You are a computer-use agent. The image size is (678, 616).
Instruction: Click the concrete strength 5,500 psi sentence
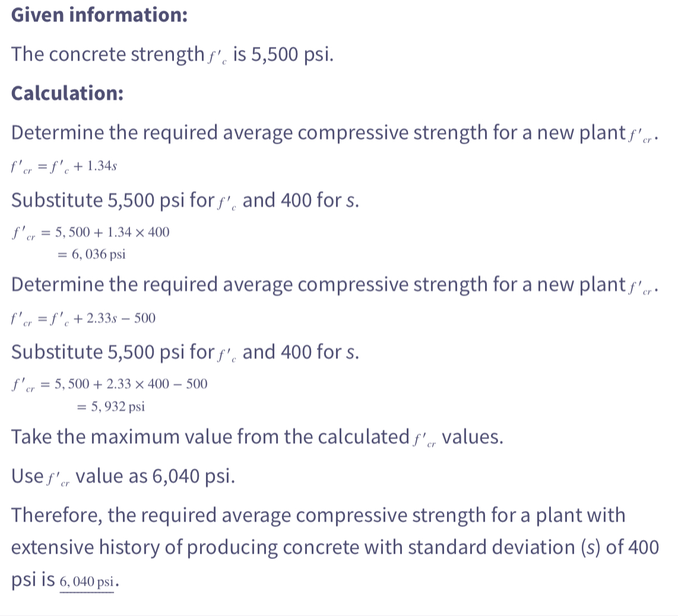172,55
